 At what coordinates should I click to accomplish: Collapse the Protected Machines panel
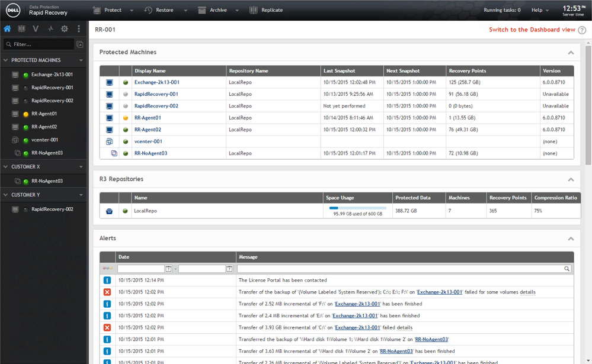(571, 53)
